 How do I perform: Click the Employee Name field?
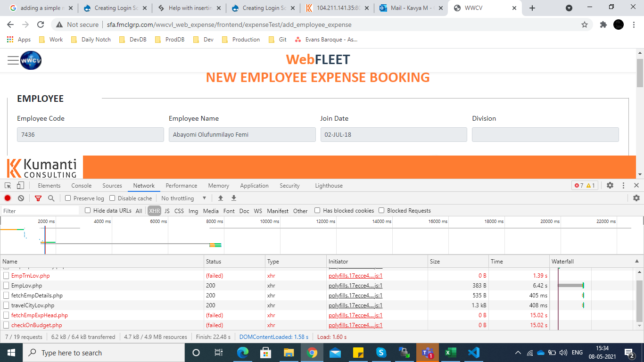[242, 134]
